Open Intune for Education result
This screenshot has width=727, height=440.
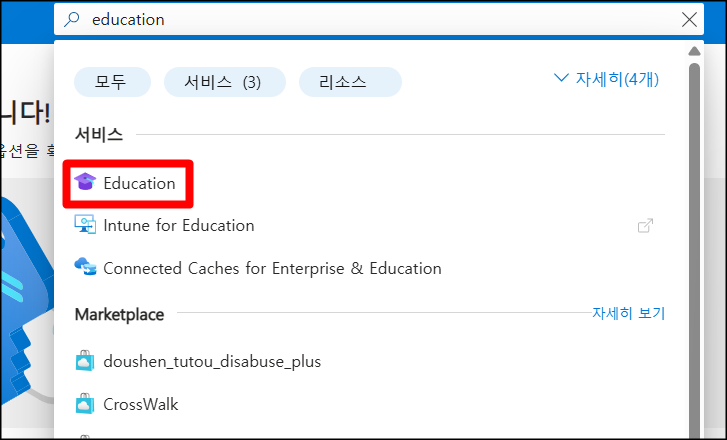179,225
